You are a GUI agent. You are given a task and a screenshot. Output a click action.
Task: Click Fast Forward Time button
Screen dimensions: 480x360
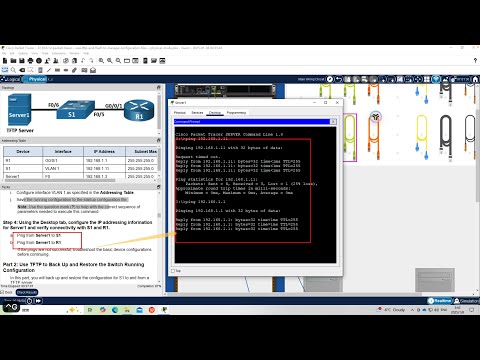[x=38, y=301]
